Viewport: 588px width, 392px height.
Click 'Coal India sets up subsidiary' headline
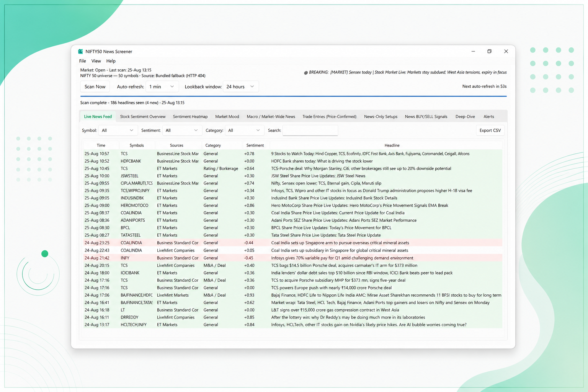click(x=340, y=250)
